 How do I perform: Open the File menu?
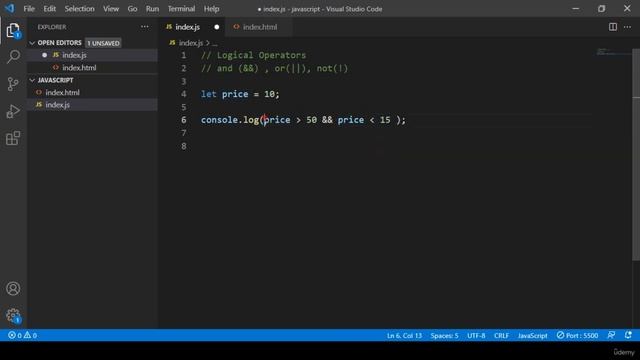[x=29, y=9]
